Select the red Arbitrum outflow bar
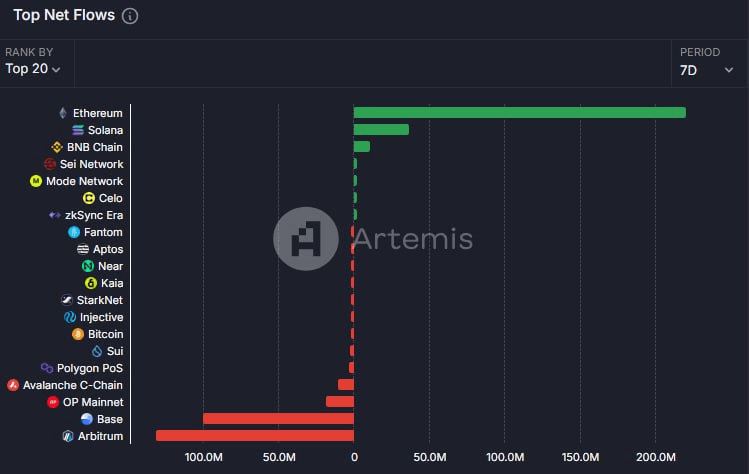This screenshot has width=749, height=474. pos(255,435)
